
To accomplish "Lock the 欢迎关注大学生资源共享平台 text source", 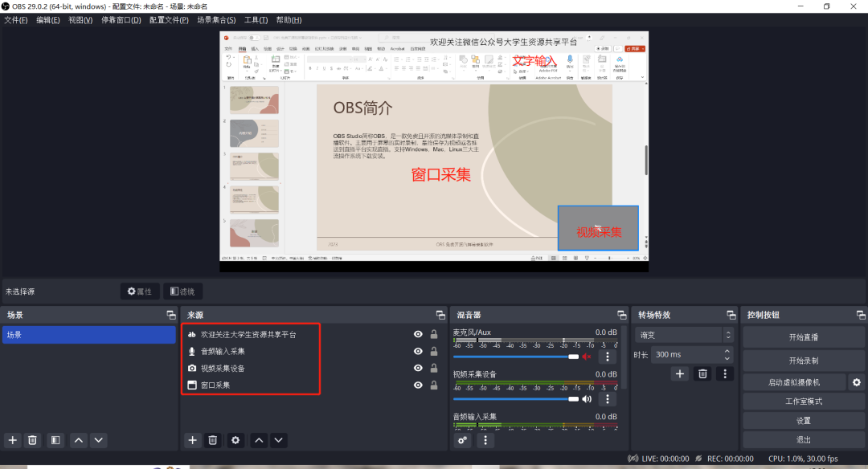I will click(x=434, y=334).
